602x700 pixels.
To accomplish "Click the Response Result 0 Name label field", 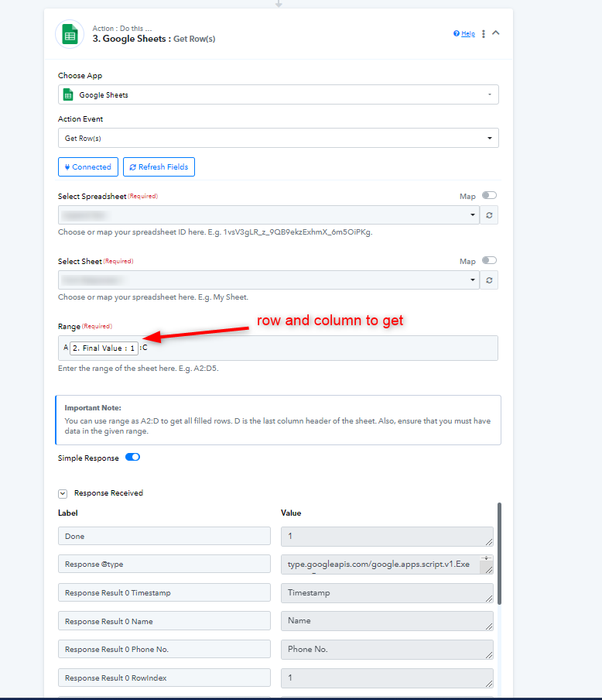I will (x=164, y=621).
